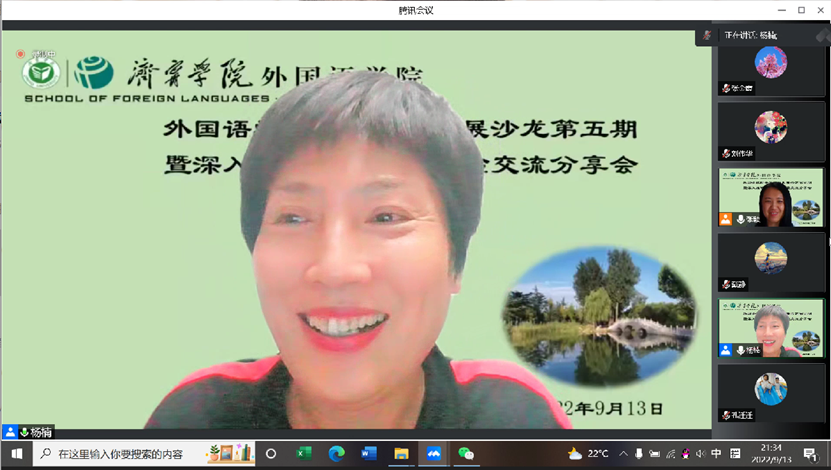831x470 pixels.
Task: Open Word from the taskbar
Action: coord(368,454)
